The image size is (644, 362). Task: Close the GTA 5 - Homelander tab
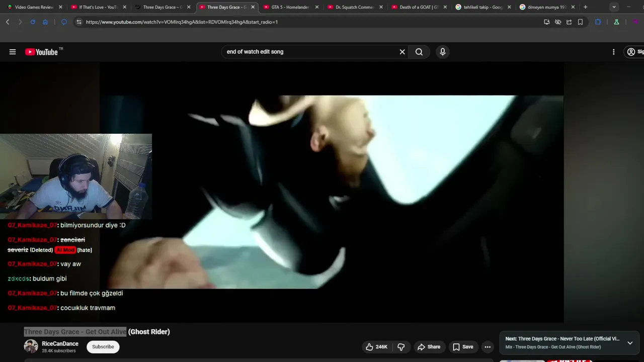tap(316, 7)
